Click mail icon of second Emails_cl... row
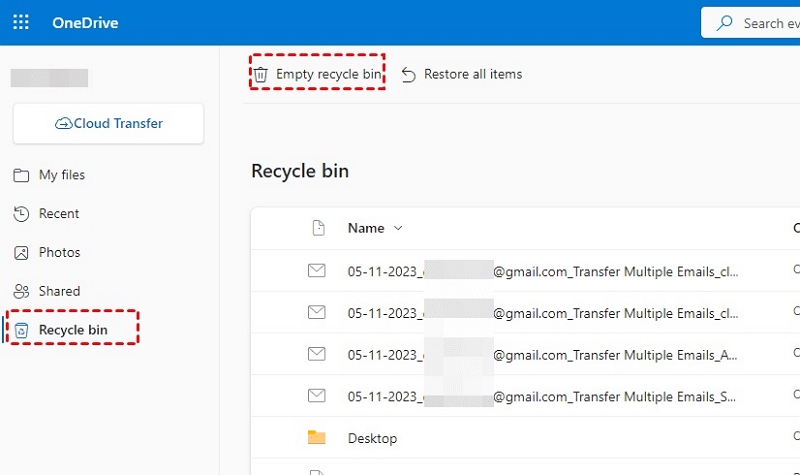Image resolution: width=800 pixels, height=475 pixels. point(317,312)
